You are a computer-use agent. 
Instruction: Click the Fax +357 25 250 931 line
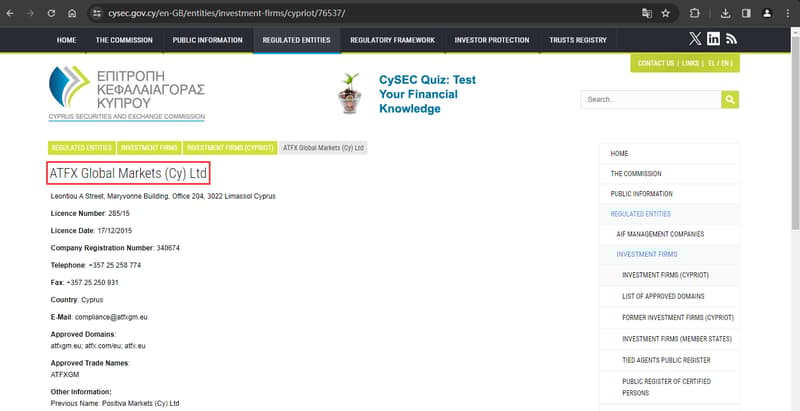click(85, 282)
